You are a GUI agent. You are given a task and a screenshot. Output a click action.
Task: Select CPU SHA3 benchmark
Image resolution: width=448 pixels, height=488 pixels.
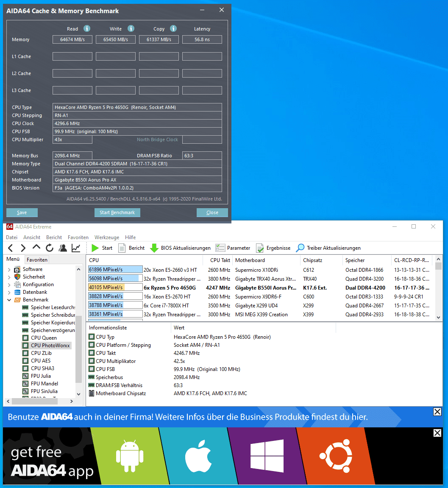(39, 368)
